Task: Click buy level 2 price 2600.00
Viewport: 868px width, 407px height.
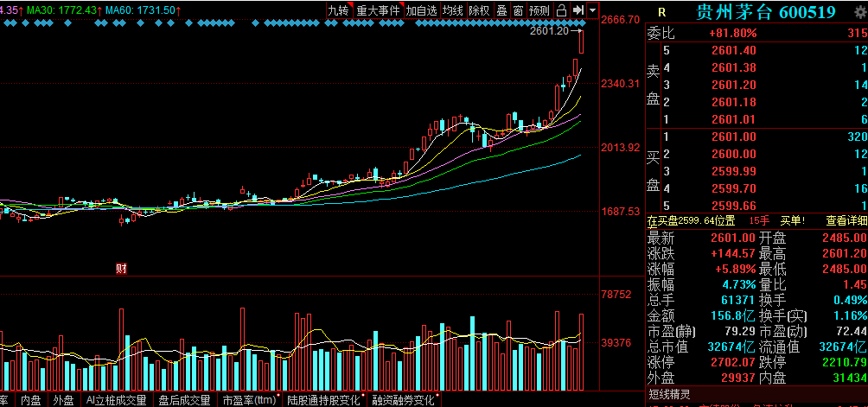Action: (735, 154)
